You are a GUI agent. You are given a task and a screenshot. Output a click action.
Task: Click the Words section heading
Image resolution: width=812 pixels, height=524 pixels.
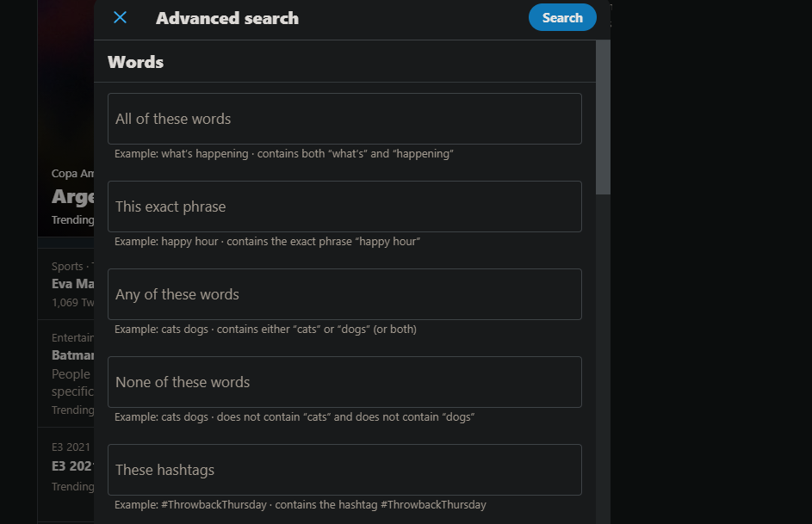135,62
